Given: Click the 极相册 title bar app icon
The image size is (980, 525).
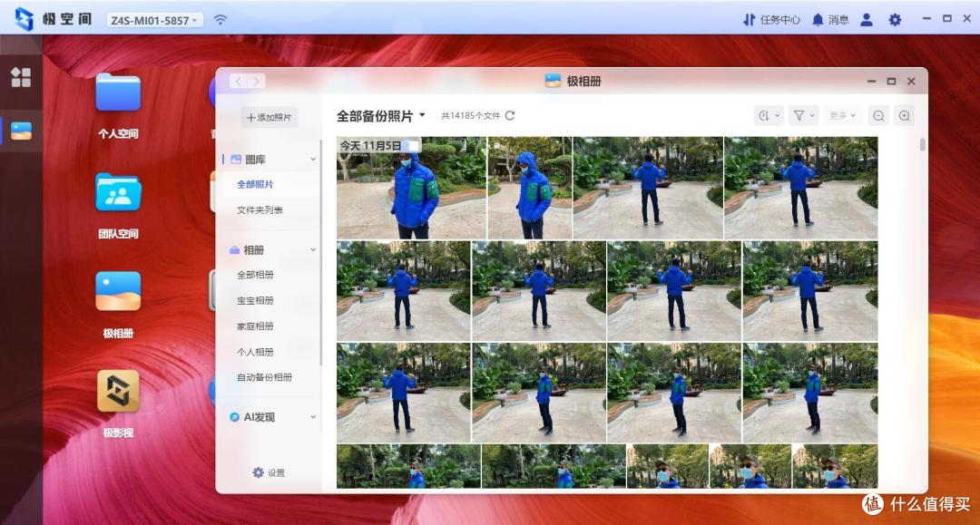Looking at the screenshot, I should (553, 81).
